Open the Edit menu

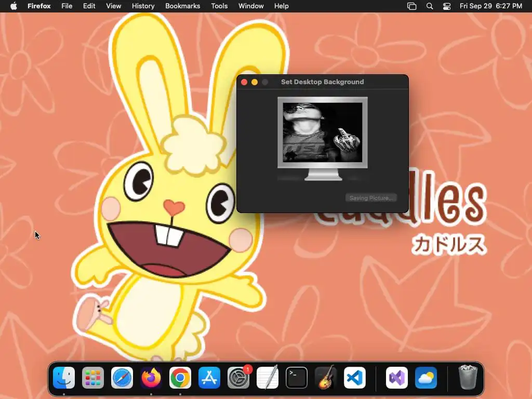pyautogui.click(x=89, y=6)
